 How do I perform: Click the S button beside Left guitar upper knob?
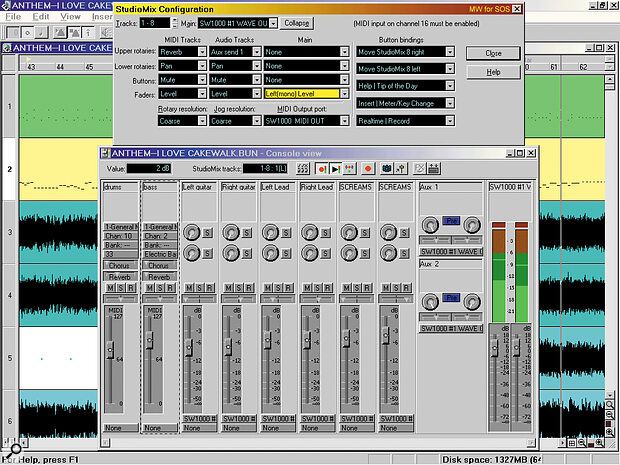click(208, 233)
